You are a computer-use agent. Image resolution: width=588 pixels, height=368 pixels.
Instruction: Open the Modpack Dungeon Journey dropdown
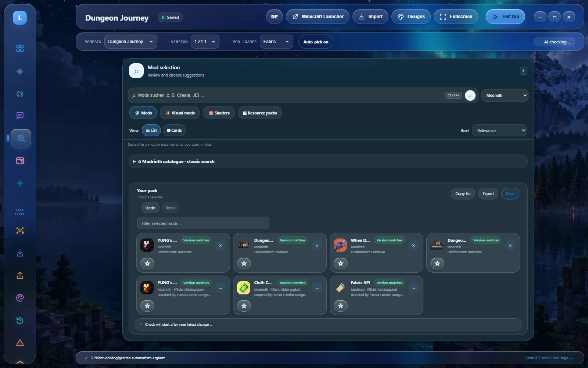[x=131, y=42]
